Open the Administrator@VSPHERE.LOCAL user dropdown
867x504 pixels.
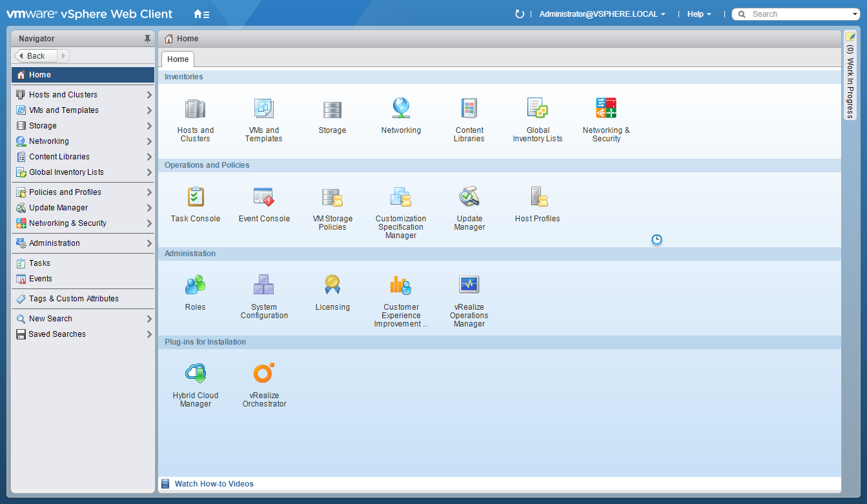coord(602,14)
